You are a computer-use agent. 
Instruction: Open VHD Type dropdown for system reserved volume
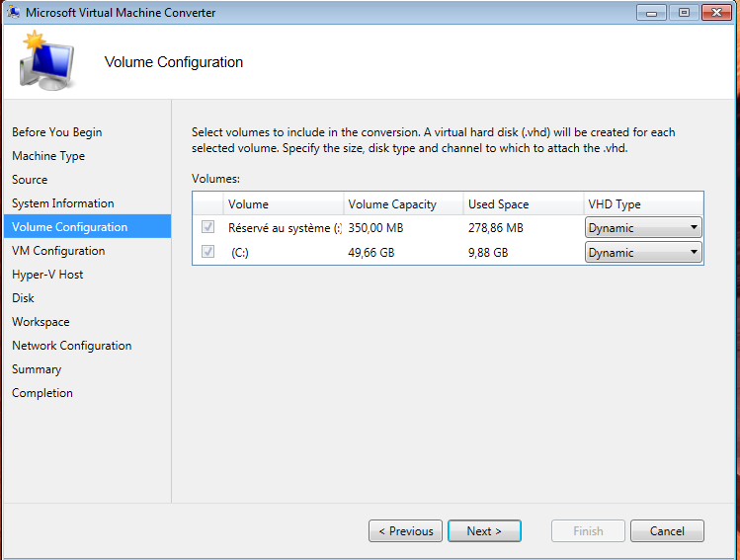(643, 227)
